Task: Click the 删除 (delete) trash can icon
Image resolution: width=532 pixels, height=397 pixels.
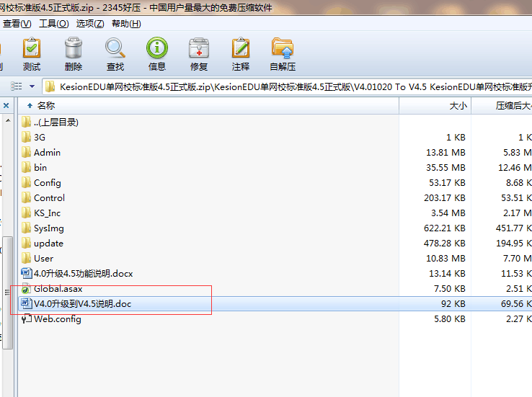Action: tap(74, 55)
